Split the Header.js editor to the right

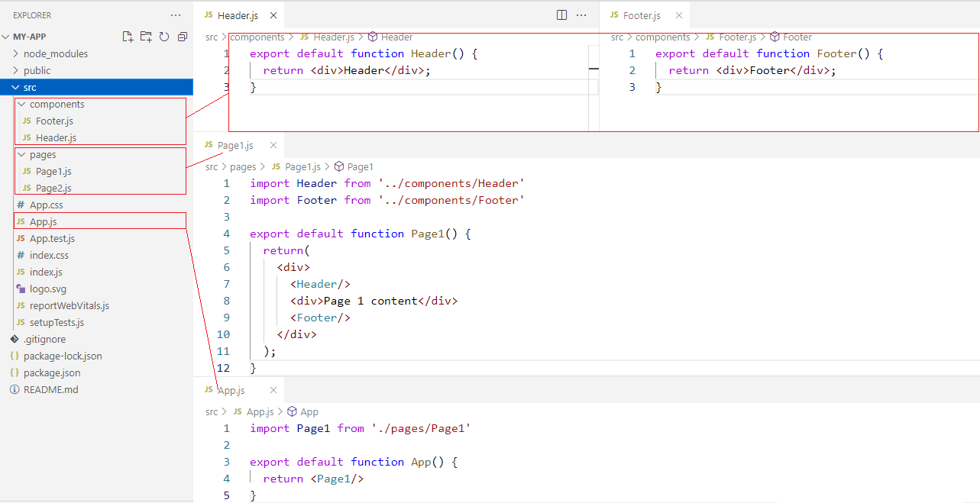coord(561,15)
